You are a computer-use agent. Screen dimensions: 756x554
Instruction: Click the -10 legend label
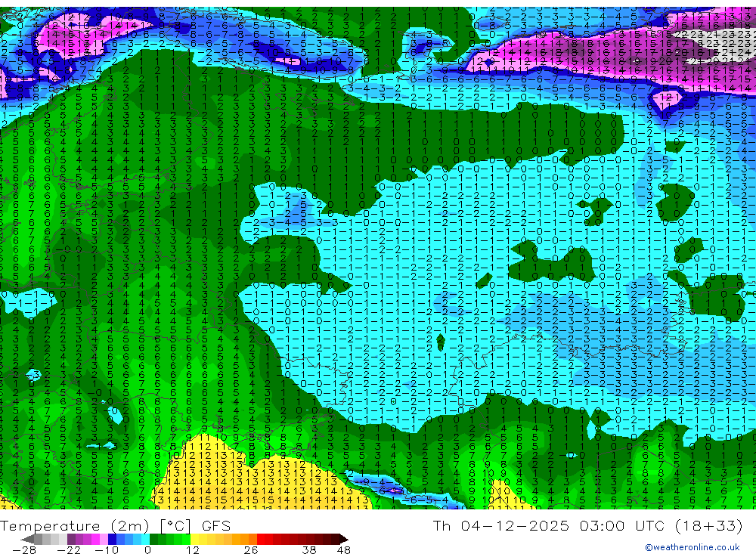coord(107,549)
